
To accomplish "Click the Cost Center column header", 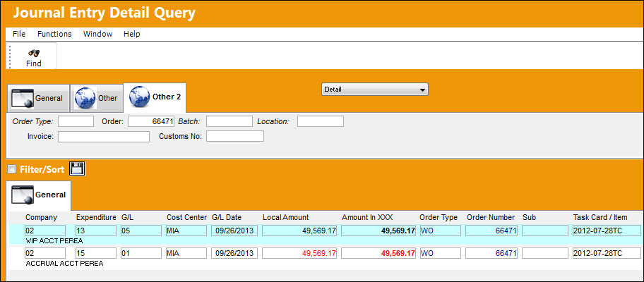I will point(186,218).
